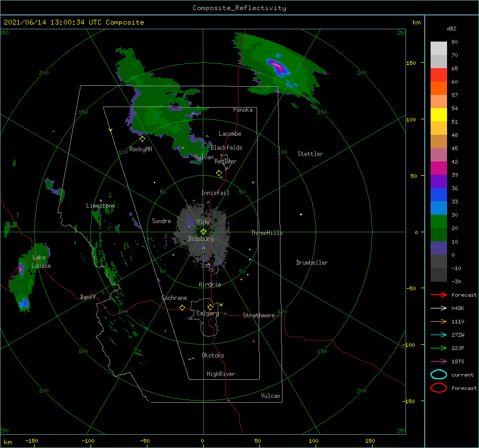Pick the lightest gray 80-70 dBZ swatch
This screenshot has width=479, height=448.
pos(439,48)
